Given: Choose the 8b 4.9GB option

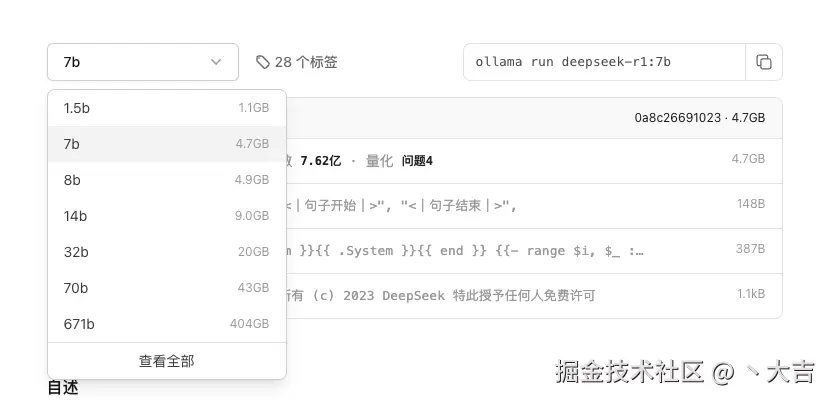Looking at the screenshot, I should click(x=167, y=180).
